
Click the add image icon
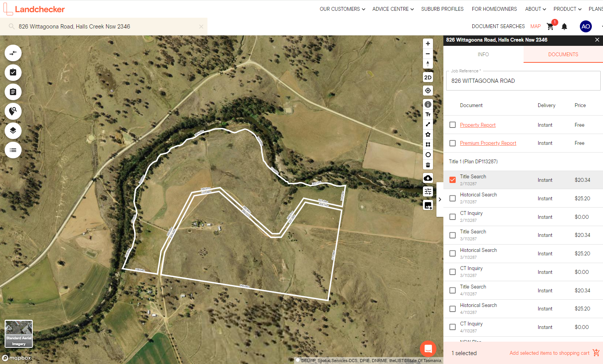(x=428, y=205)
